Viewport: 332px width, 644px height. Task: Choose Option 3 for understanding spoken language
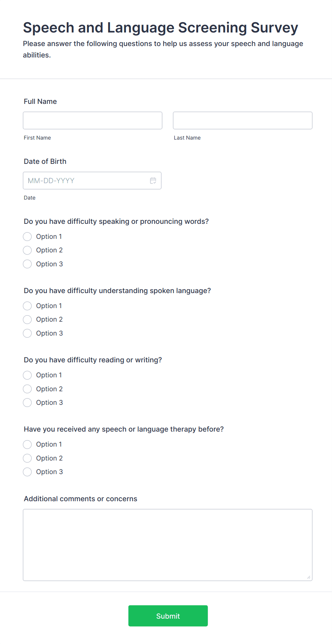pyautogui.click(x=27, y=333)
